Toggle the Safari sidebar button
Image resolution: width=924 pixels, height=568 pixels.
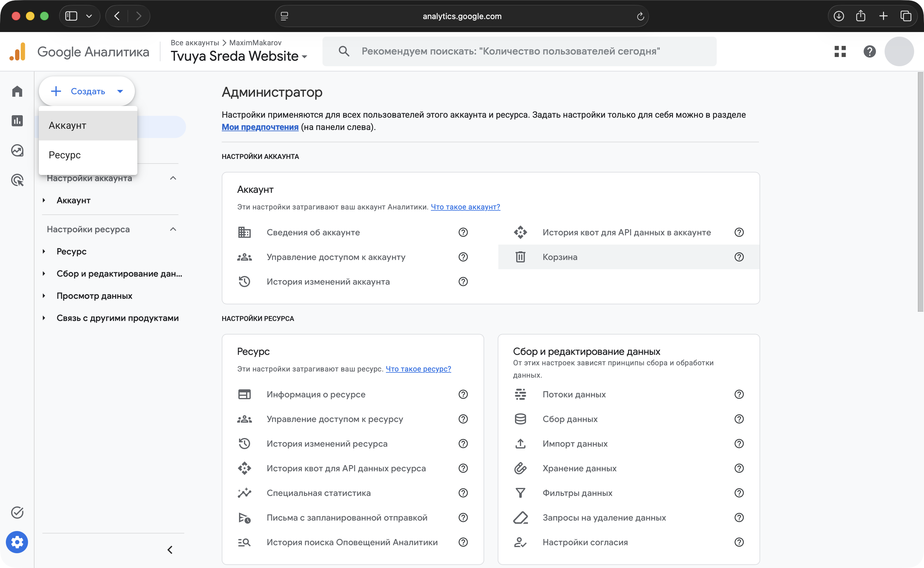tap(71, 16)
